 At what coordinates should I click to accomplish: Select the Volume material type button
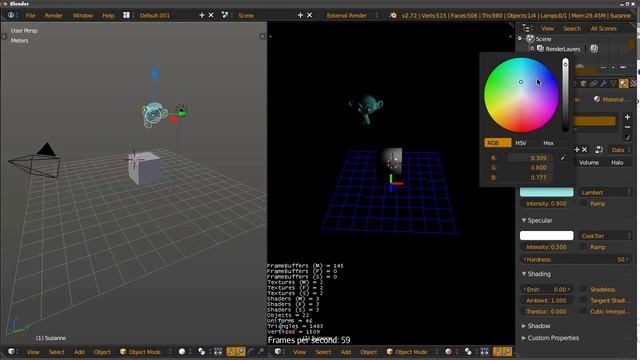click(589, 162)
